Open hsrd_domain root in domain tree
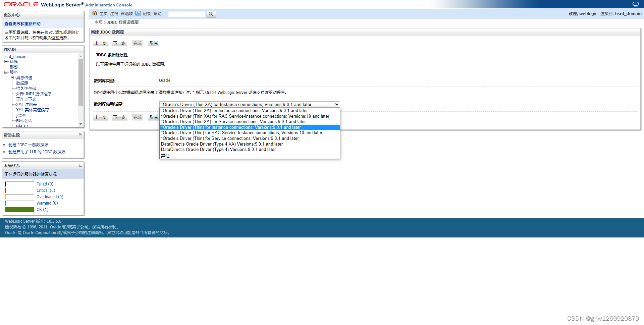The height and width of the screenshot is (325, 644). (x=15, y=57)
